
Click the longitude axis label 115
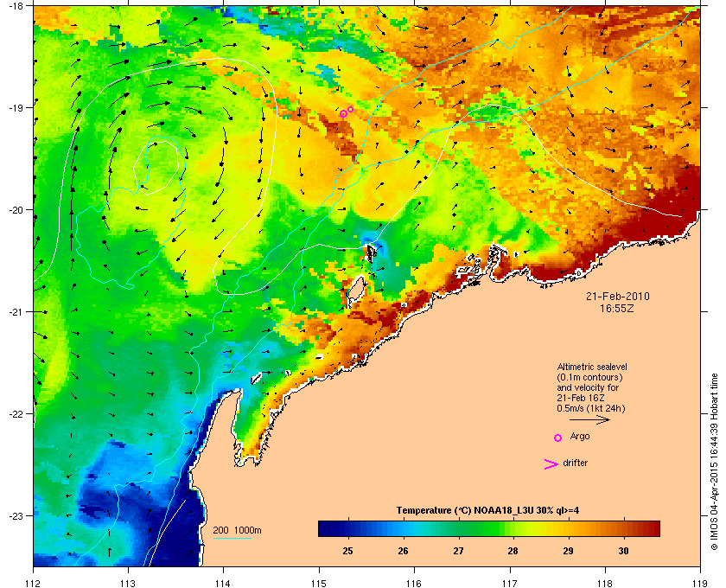pos(319,584)
